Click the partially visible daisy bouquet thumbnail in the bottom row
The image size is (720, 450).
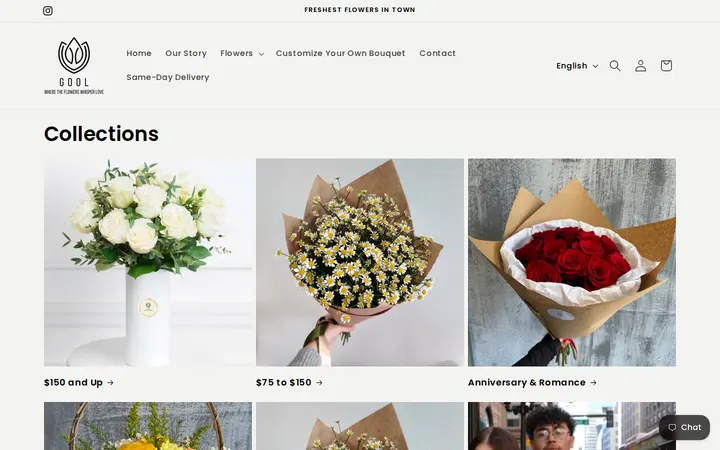(360, 426)
